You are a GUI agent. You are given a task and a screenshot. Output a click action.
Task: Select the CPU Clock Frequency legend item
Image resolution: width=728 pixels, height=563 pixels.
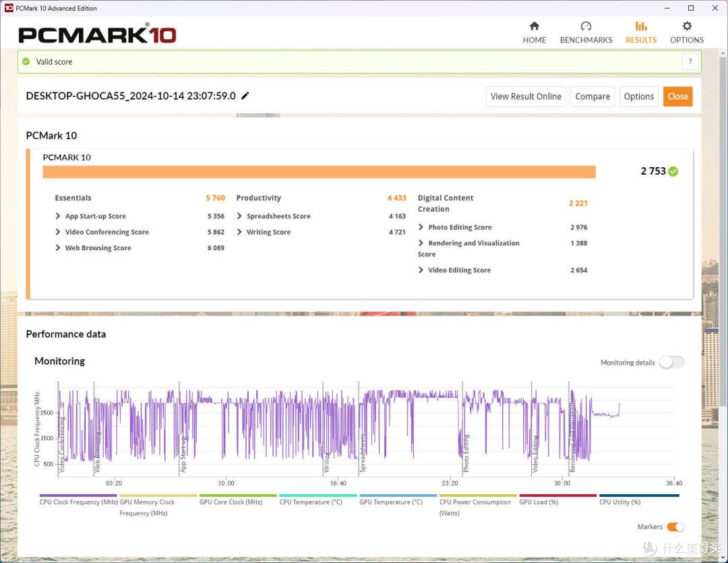78,500
